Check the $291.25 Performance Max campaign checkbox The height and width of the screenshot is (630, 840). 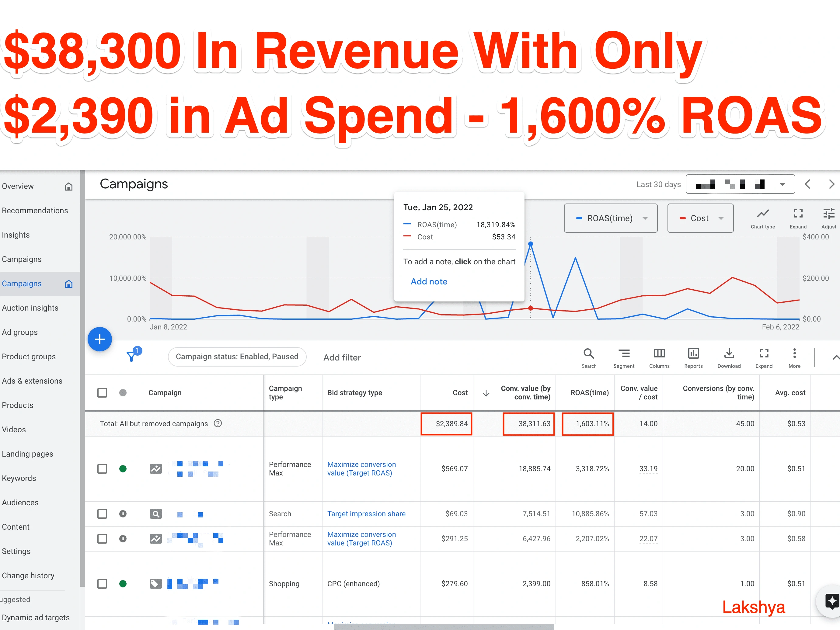(102, 538)
